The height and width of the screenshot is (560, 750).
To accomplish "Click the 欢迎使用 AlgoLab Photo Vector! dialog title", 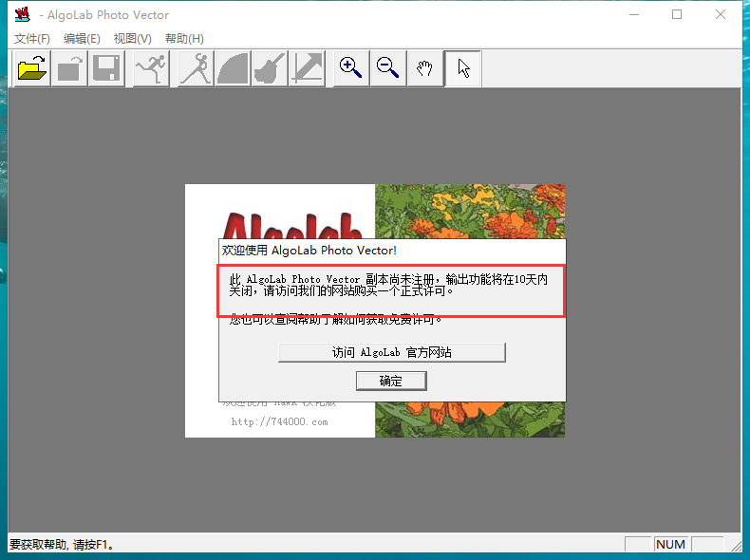I will pos(309,251).
